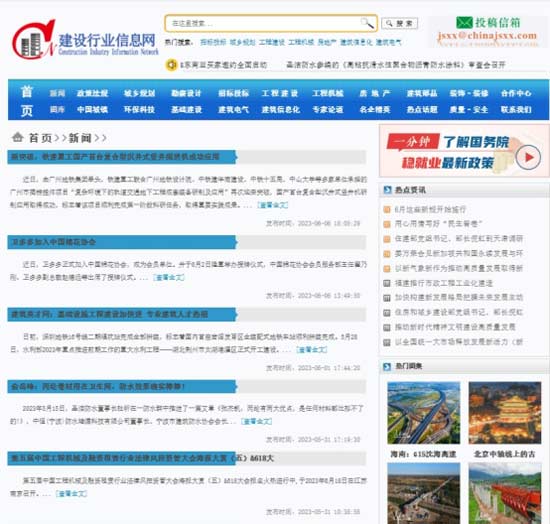Open the 福建推行市政工程工业化建造 hot news link
This screenshot has height=524, width=550.
coord(444,283)
